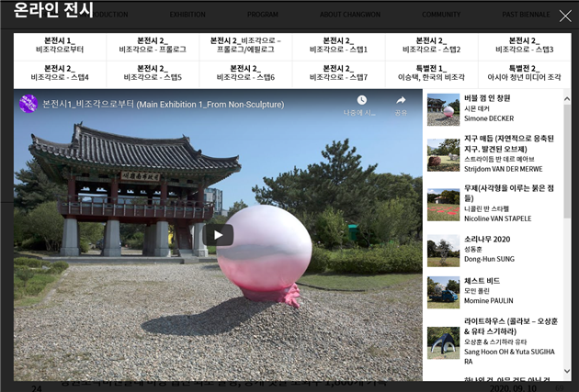This screenshot has width=579, height=392.
Task: Select tab 비조각으로 - 스텝6
Action: click(x=245, y=75)
